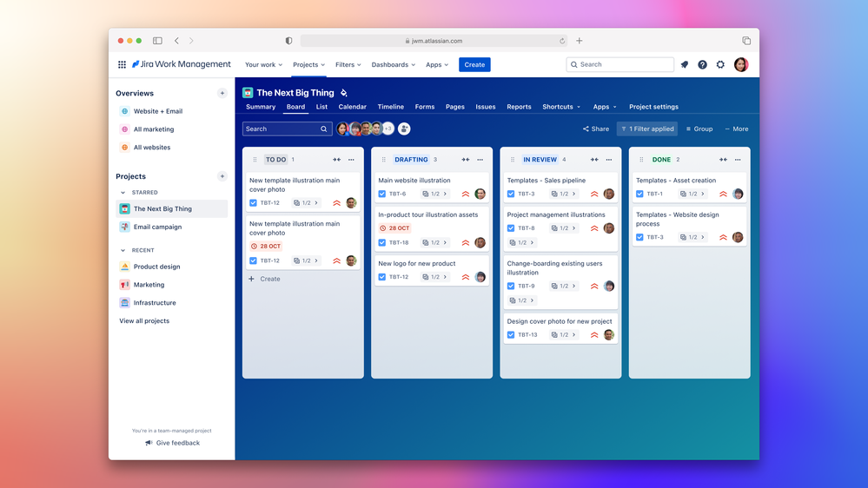Open the user profile avatar
This screenshot has width=868, height=488.
click(x=741, y=65)
